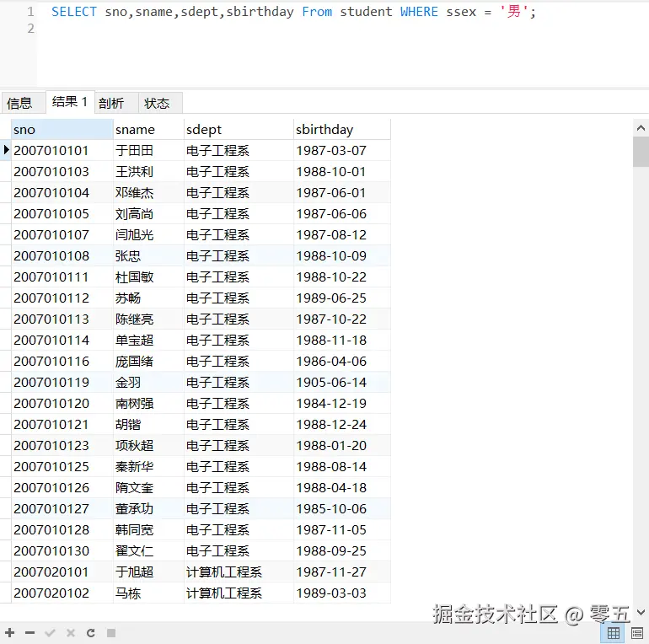
Task: Select the 结果 1 tab
Action: [70, 102]
